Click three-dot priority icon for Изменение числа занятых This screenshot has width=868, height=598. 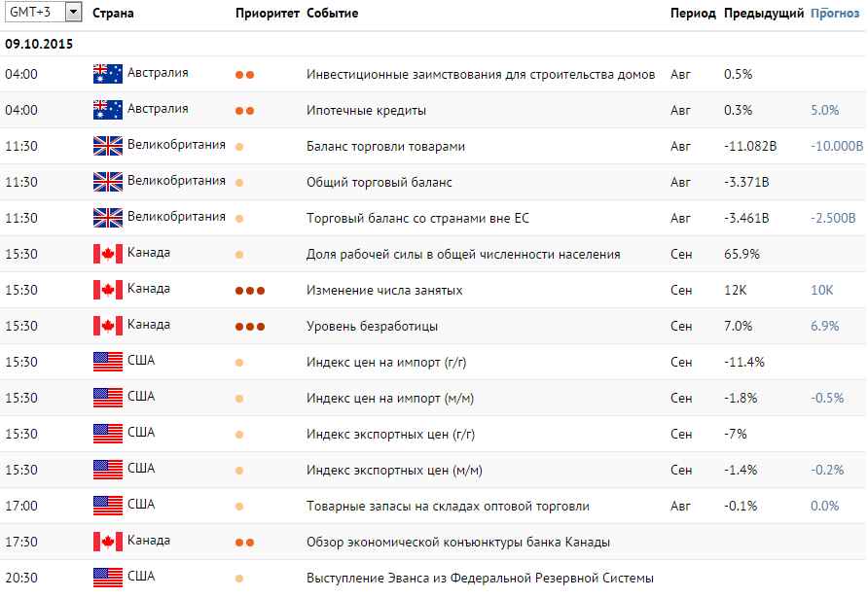(250, 291)
